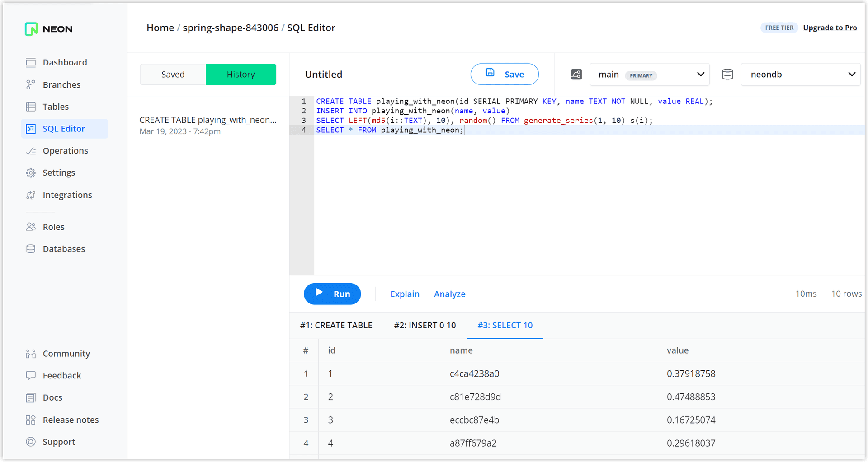Click the Branches sidebar icon

31,84
